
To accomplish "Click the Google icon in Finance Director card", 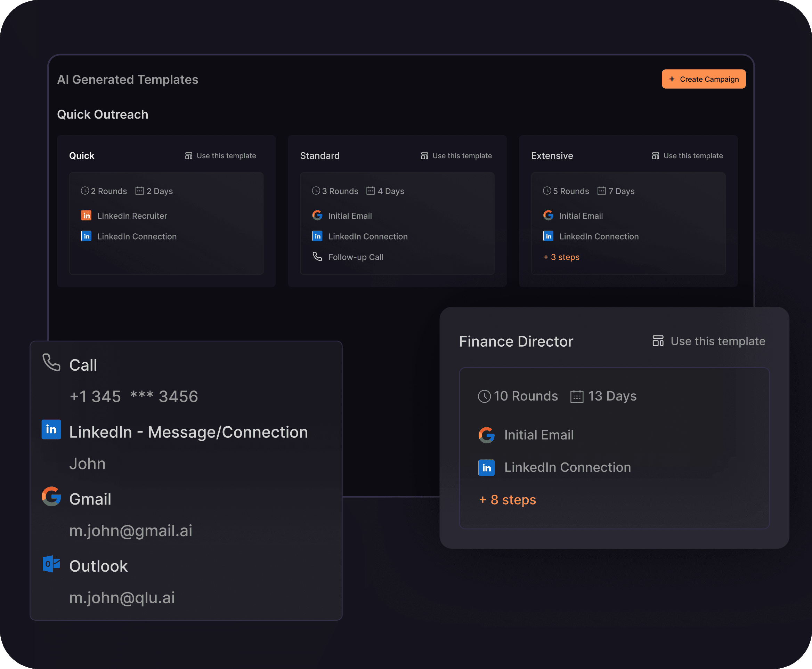I will click(486, 435).
